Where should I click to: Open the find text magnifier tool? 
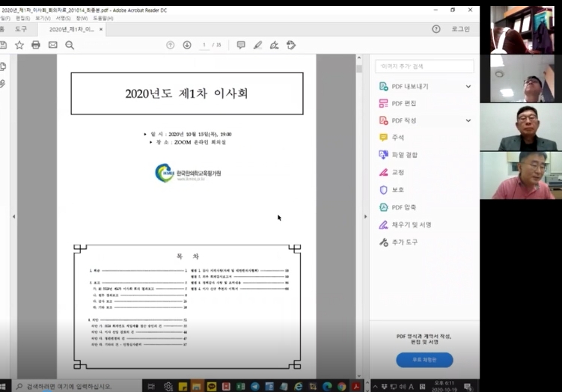coord(70,45)
